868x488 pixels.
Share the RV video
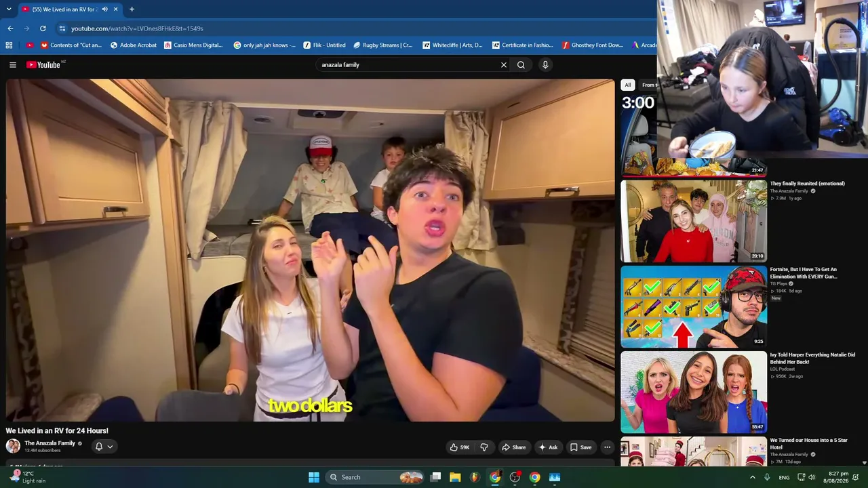[513, 447]
